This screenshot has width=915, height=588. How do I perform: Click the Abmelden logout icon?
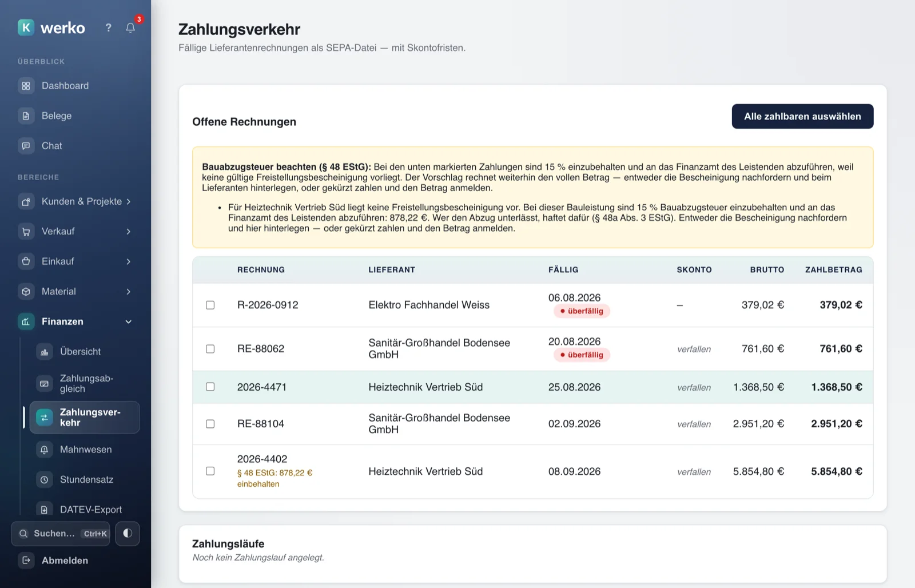point(26,561)
